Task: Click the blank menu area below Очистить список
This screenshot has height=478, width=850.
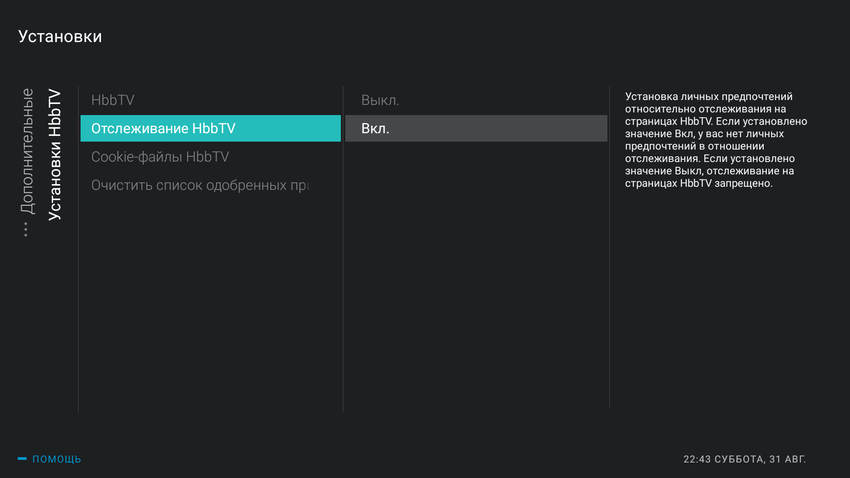Action: coord(210,300)
